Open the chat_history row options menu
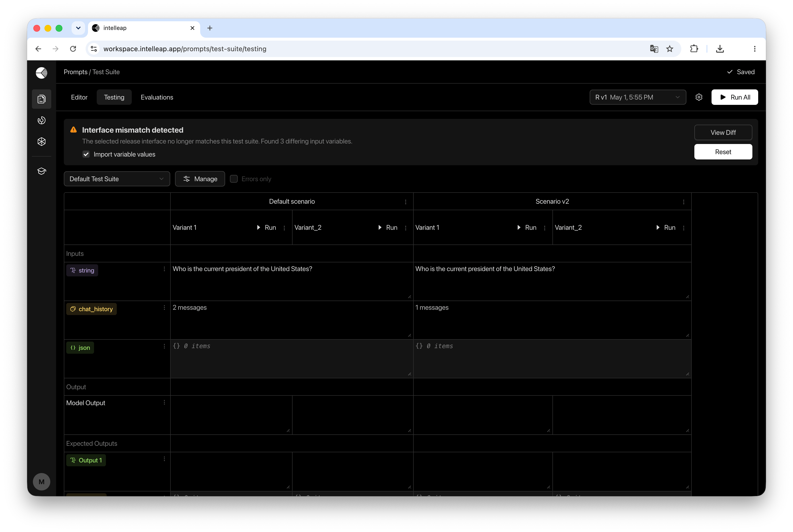Screen dimensions: 793x532 (164, 308)
